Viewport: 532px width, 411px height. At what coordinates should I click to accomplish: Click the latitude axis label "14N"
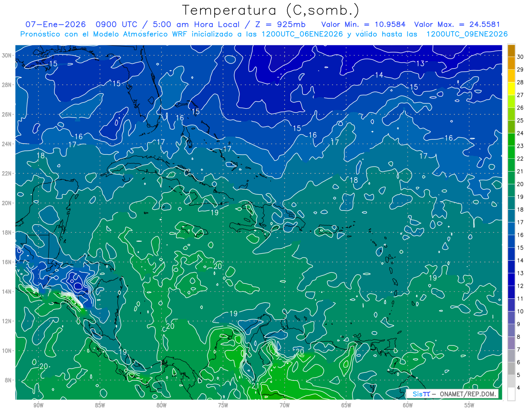[x=7, y=291]
